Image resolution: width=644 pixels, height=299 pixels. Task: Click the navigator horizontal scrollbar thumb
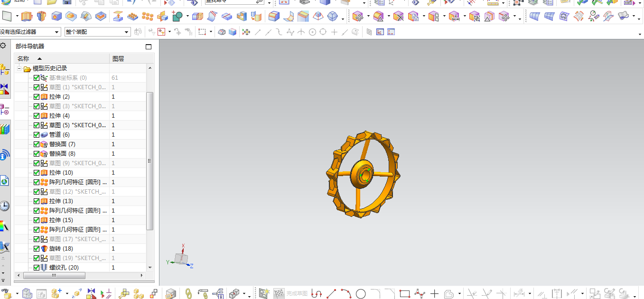tap(54, 275)
